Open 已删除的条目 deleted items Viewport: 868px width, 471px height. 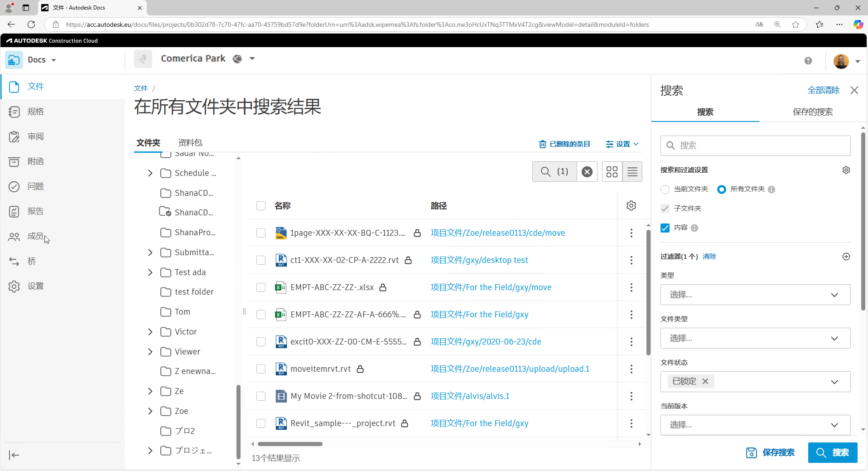pos(564,144)
